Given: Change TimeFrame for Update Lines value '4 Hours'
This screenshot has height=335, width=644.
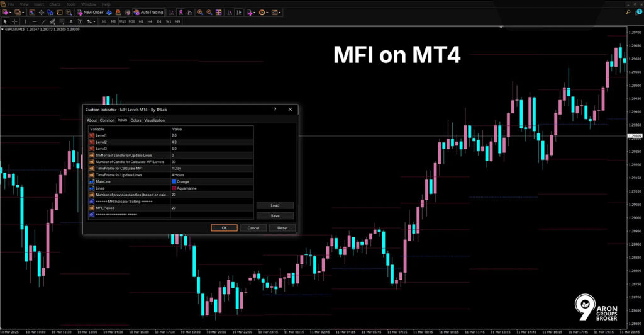Looking at the screenshot, I should 211,175.
